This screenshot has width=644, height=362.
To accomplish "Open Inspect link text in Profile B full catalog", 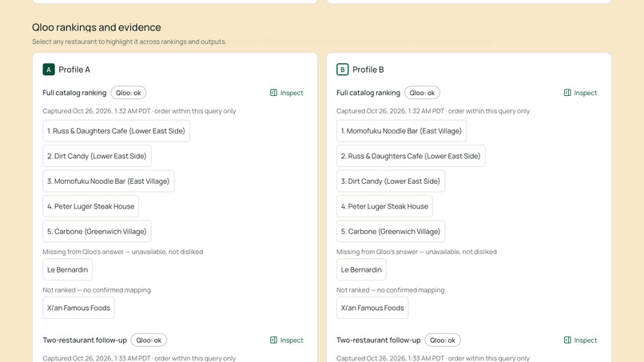I will click(x=585, y=93).
